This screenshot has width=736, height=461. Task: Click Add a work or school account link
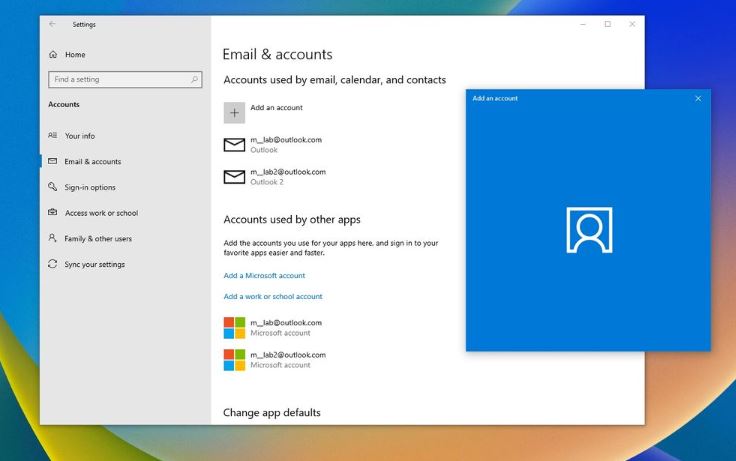273,297
